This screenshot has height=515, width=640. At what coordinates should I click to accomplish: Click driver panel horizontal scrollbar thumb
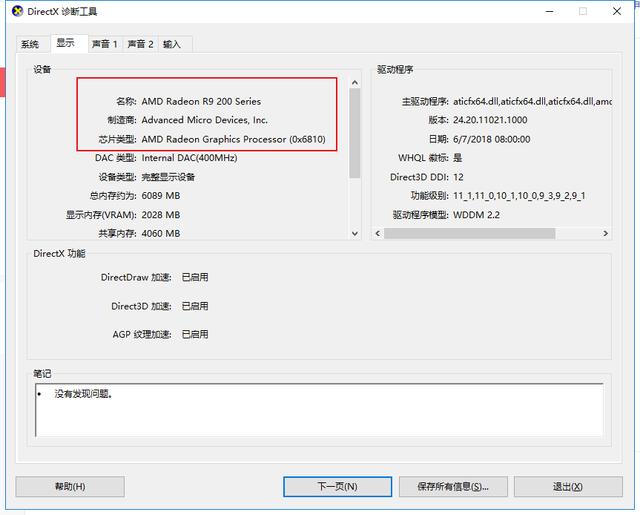click(469, 233)
